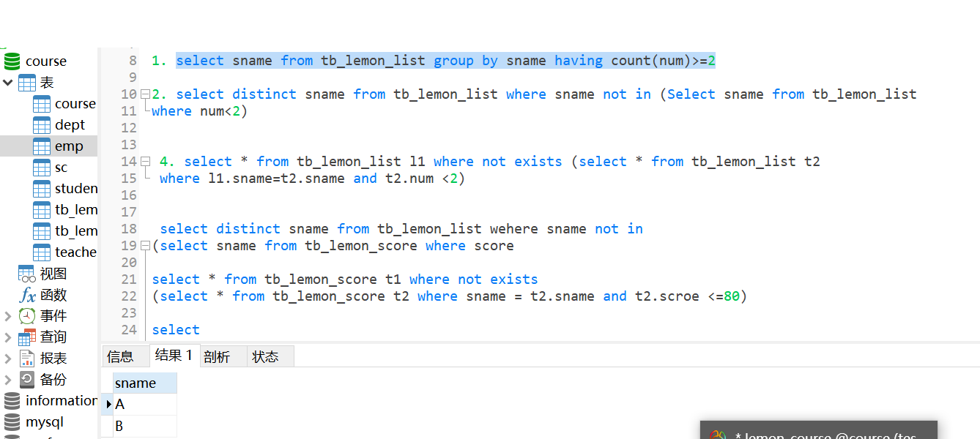Expand the 事件 events node arrow
Screen dimensions: 980x439
click(7, 316)
